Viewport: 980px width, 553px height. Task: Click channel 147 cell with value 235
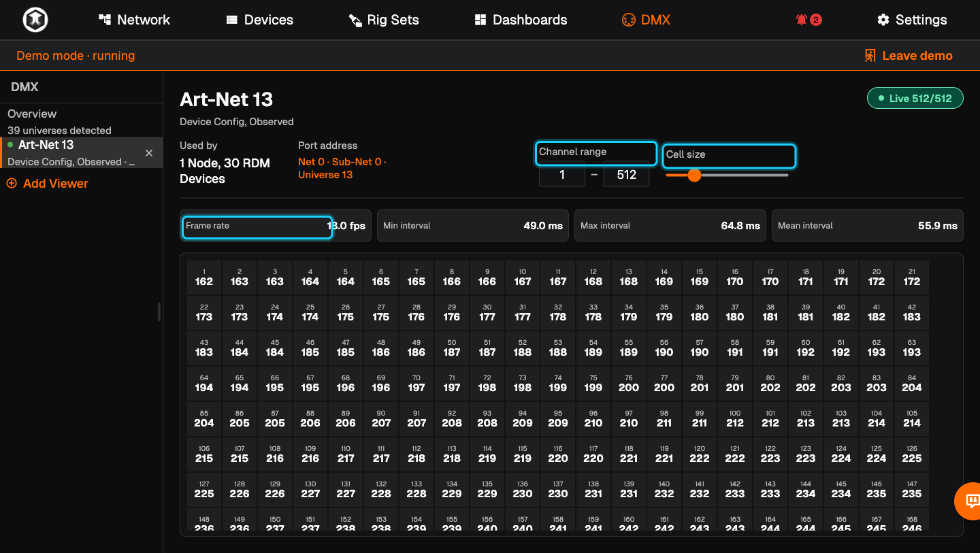pos(912,490)
